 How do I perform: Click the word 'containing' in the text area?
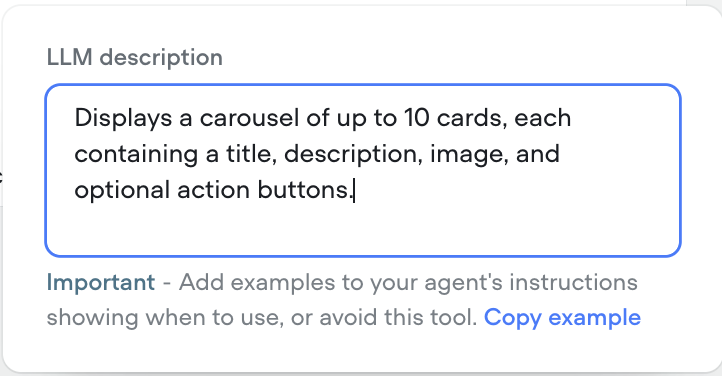pos(136,155)
